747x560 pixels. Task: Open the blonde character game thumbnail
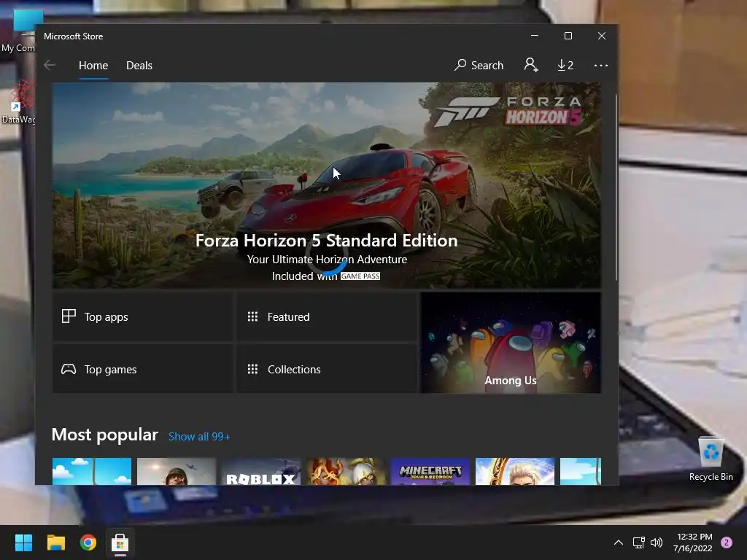515,472
